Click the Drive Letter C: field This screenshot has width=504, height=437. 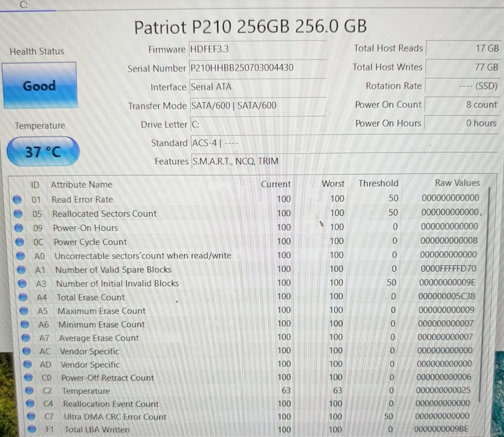point(258,124)
